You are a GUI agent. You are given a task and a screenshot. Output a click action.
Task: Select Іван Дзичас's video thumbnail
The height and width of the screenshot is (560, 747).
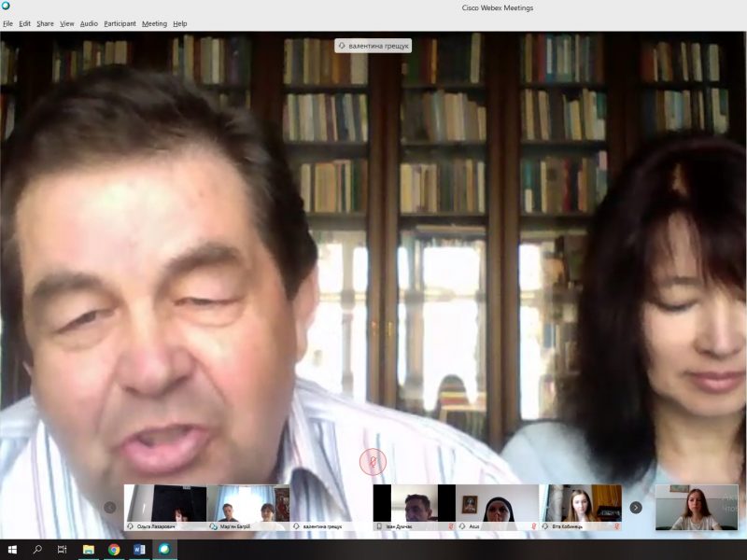coord(414,504)
